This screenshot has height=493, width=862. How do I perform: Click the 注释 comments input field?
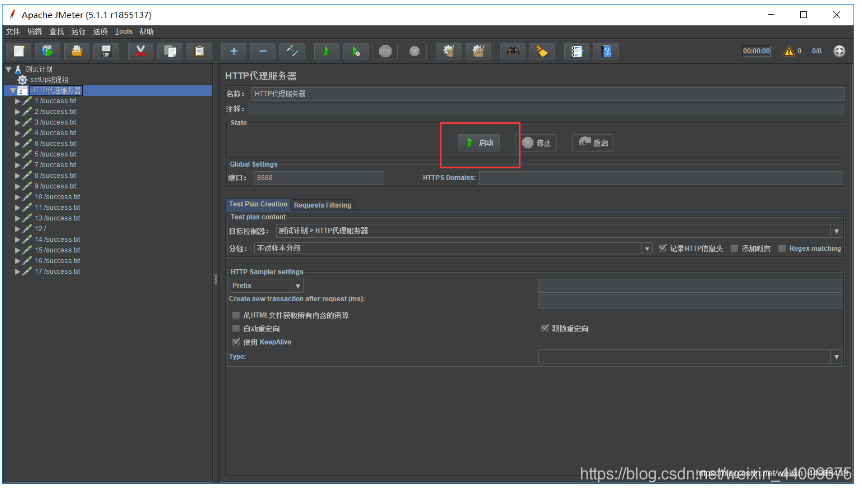coord(546,109)
